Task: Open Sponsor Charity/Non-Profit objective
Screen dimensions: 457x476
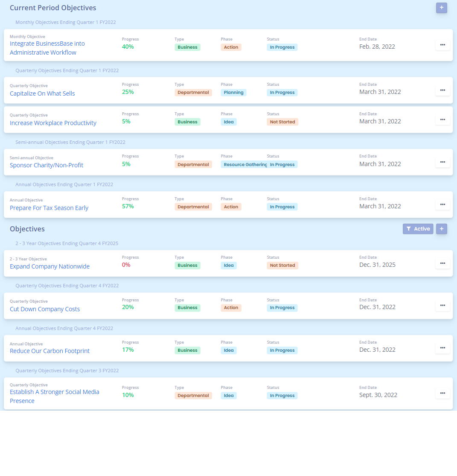Action: click(x=47, y=165)
